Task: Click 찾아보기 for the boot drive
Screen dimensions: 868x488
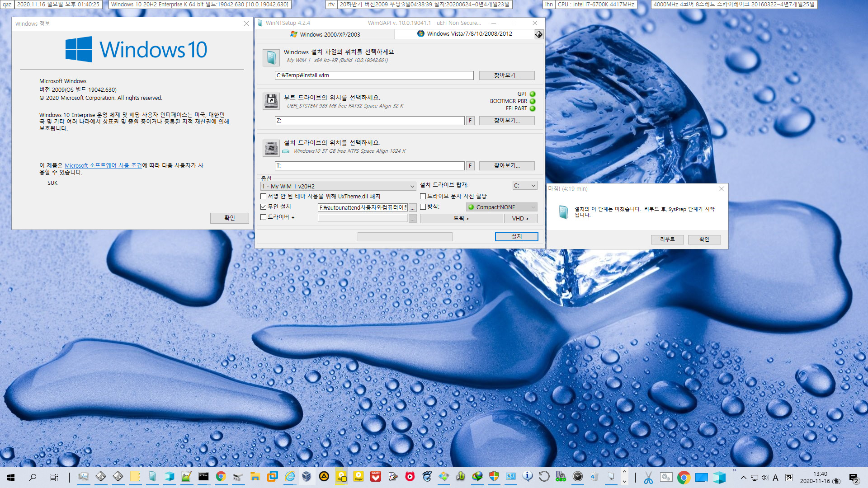Action: [507, 121]
